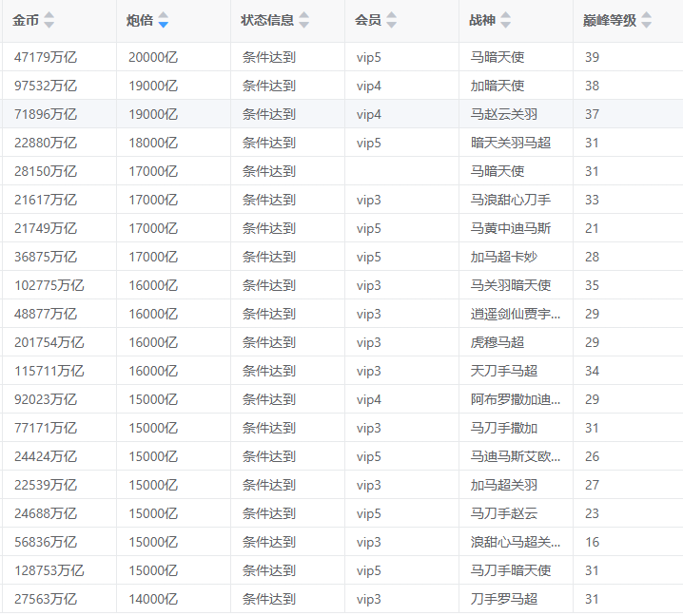Toggle the sort arrows for 战神 column

506,20
